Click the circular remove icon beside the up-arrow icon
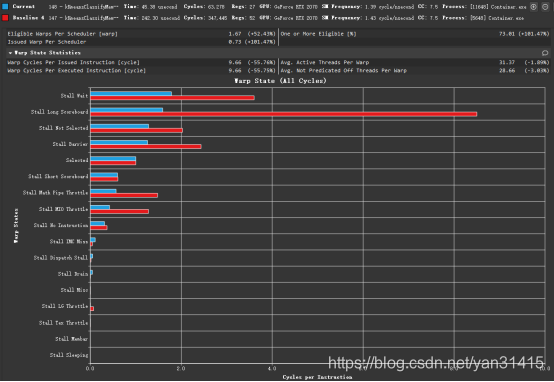This screenshot has height=382, width=554. [x=545, y=7]
